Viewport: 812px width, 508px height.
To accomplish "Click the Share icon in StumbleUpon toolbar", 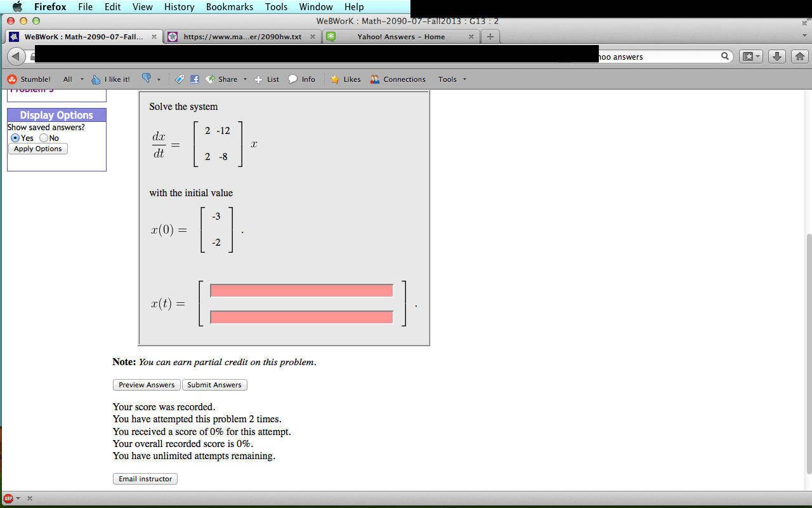I will 211,79.
